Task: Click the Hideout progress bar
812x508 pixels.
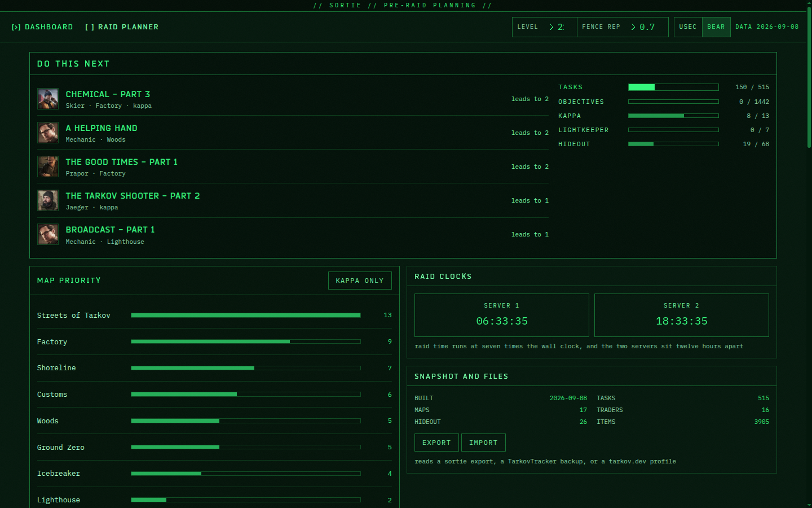Action: [673, 144]
